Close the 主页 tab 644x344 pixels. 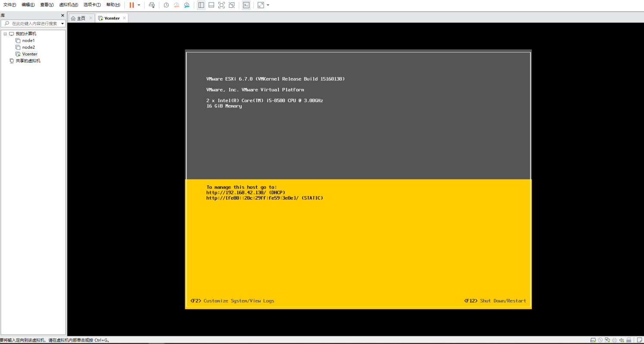(91, 18)
